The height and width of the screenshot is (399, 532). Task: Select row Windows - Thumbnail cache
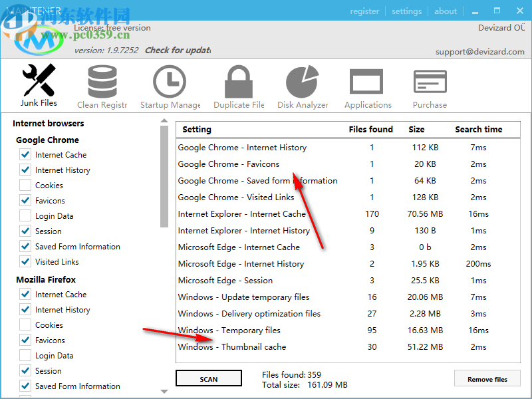[348, 347]
